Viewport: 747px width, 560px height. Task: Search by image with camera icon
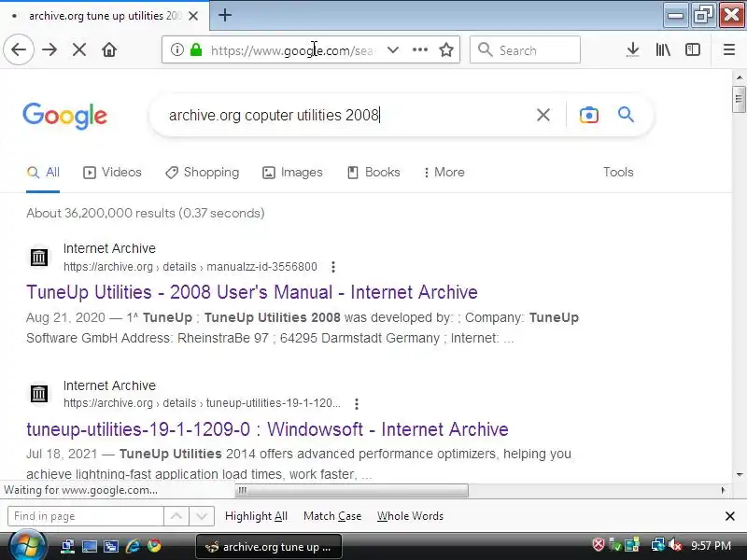[x=589, y=115]
